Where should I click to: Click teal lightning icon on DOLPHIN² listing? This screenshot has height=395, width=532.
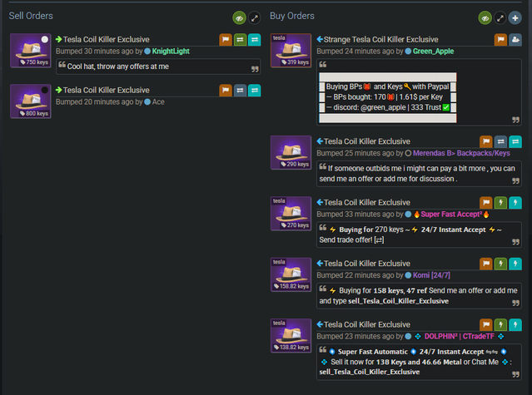pos(515,324)
